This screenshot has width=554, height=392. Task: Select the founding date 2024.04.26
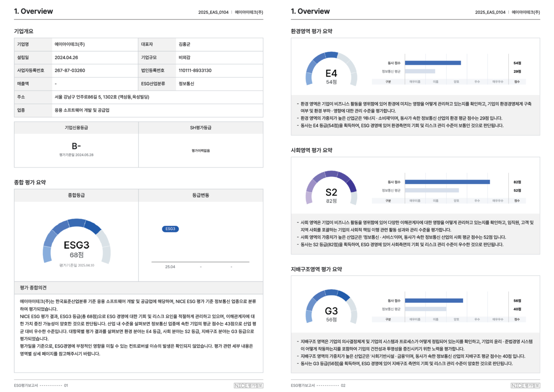(x=66, y=58)
